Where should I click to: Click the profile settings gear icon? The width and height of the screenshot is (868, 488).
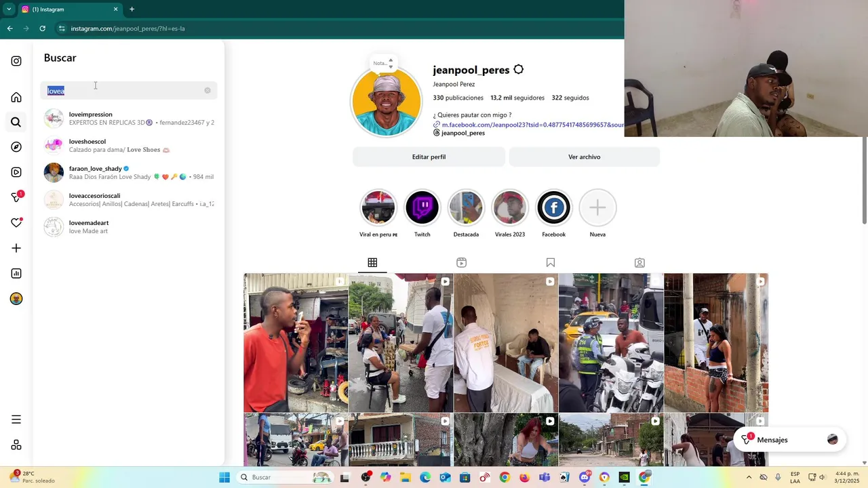pyautogui.click(x=519, y=70)
